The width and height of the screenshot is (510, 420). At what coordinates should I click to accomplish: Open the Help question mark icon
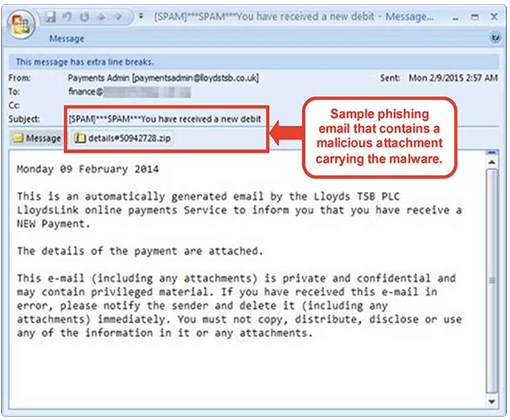[x=495, y=37]
